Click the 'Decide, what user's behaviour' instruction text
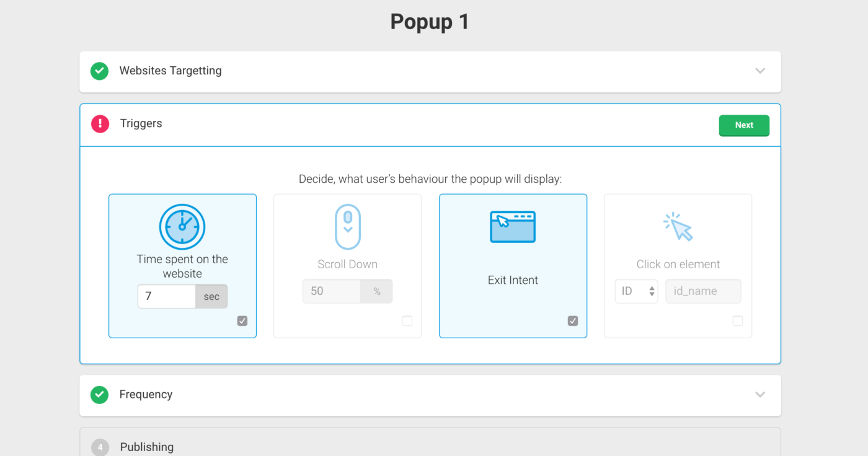868x456 pixels. (430, 180)
